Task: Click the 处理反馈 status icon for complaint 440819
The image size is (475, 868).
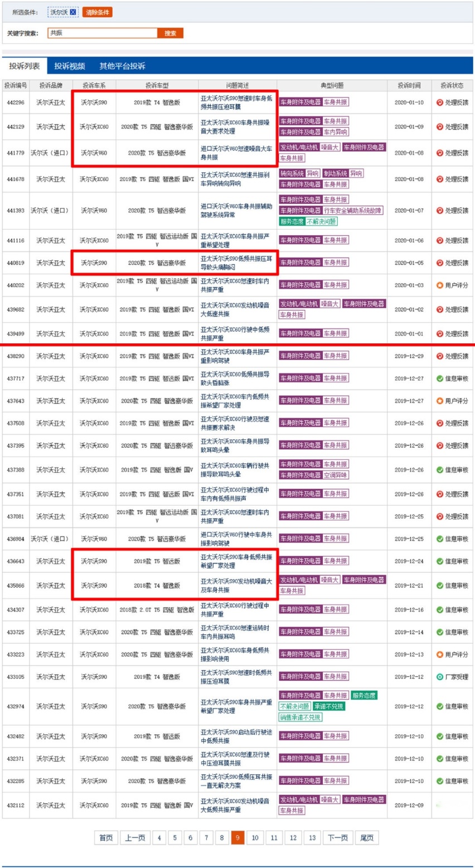Action: (439, 263)
